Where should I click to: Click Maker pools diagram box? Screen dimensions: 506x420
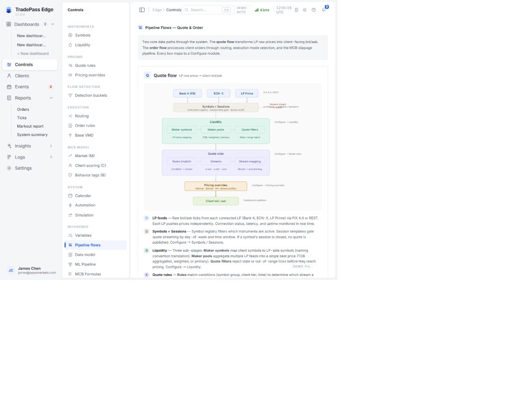click(x=216, y=130)
